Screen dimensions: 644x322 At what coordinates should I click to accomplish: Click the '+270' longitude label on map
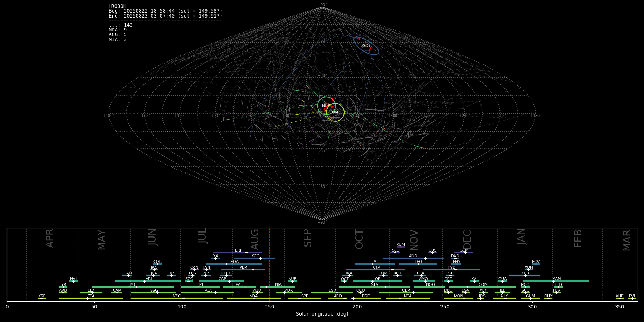pyautogui.click(x=428, y=116)
